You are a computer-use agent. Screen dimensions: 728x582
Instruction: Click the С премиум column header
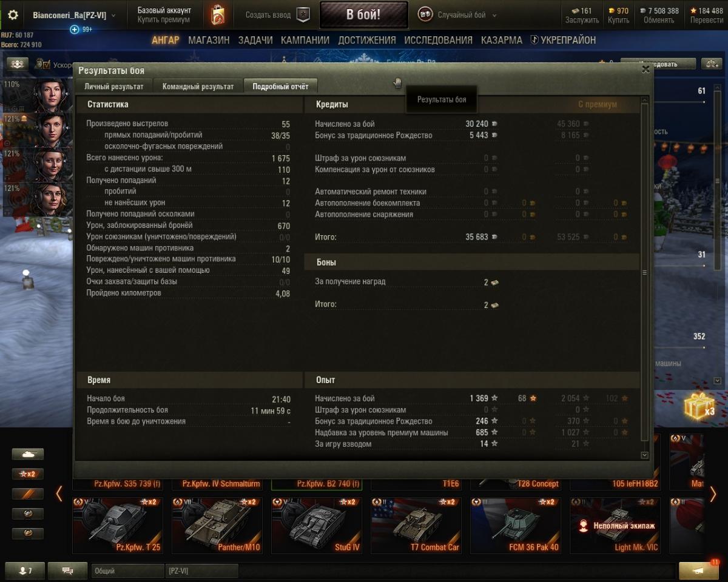pos(598,104)
